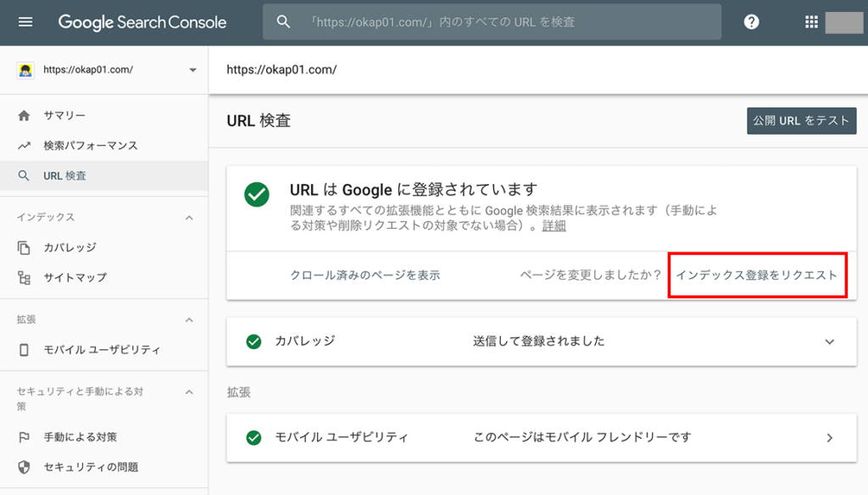Click the search magnifier icon in URL bar
This screenshot has height=495, width=868.
click(x=283, y=22)
